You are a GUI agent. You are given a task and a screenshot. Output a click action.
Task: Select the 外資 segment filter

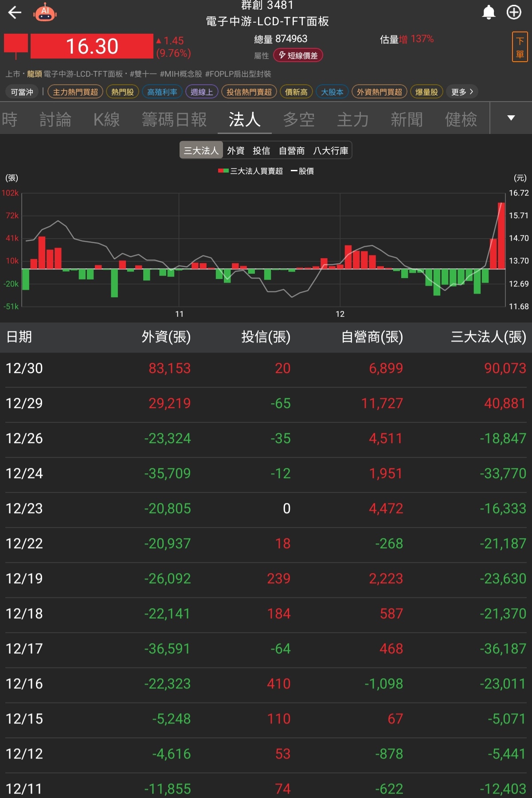pyautogui.click(x=235, y=150)
